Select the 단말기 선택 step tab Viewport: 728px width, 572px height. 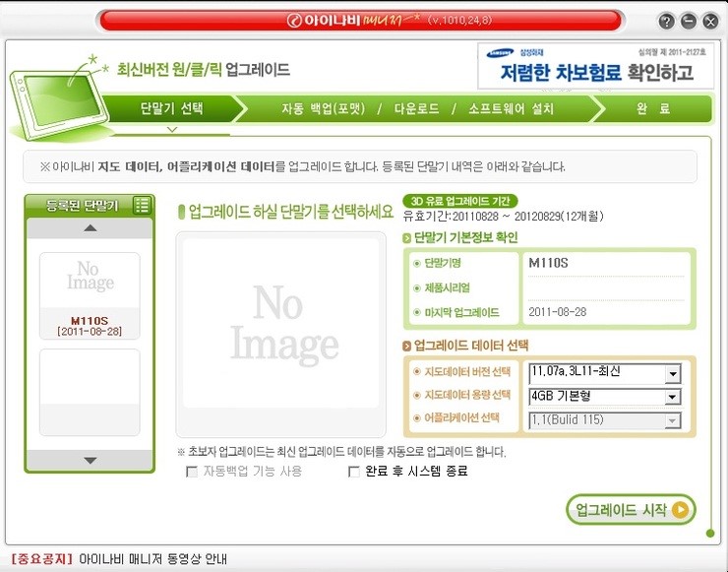pos(171,108)
